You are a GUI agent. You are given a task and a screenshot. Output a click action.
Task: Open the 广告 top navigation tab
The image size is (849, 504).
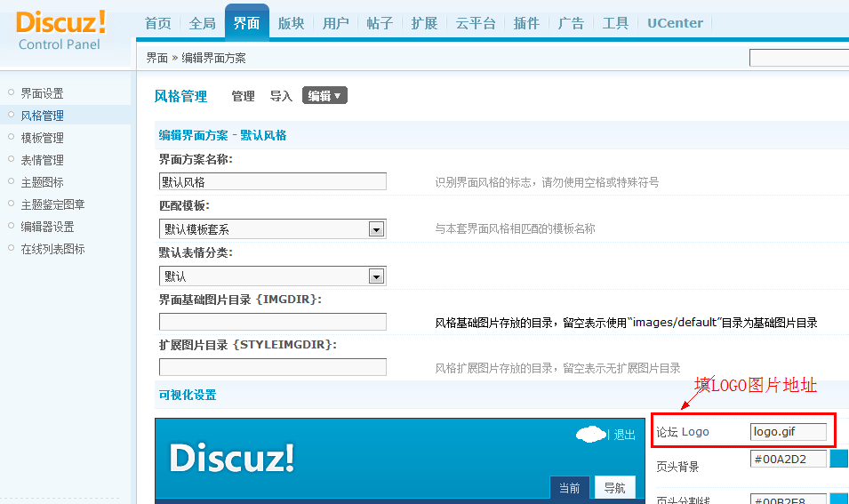click(572, 23)
